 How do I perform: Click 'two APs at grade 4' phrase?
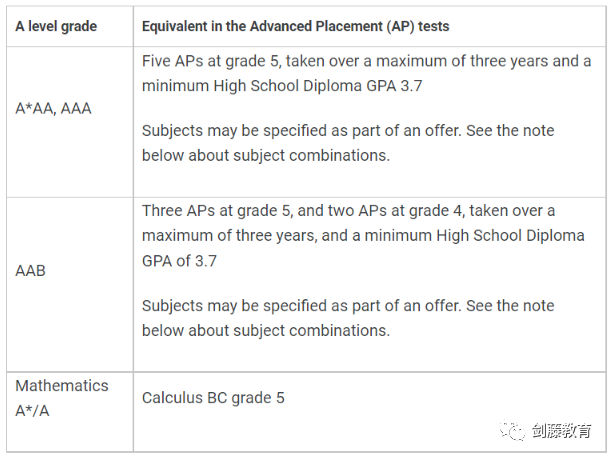(x=395, y=210)
